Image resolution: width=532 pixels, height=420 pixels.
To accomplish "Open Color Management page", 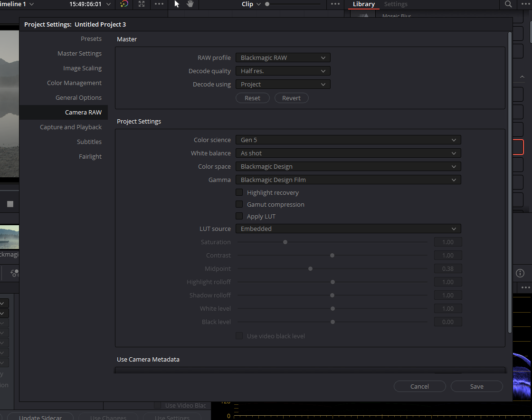I will 74,83.
